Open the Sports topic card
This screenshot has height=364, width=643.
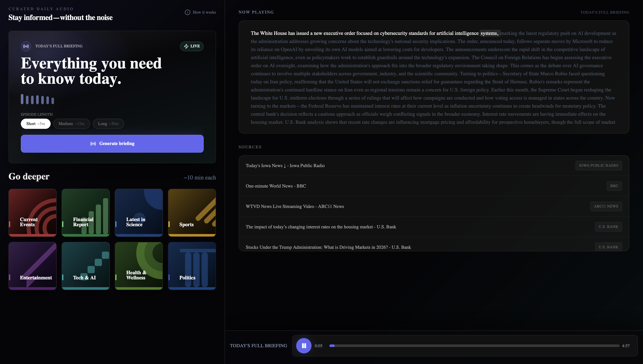(x=192, y=213)
